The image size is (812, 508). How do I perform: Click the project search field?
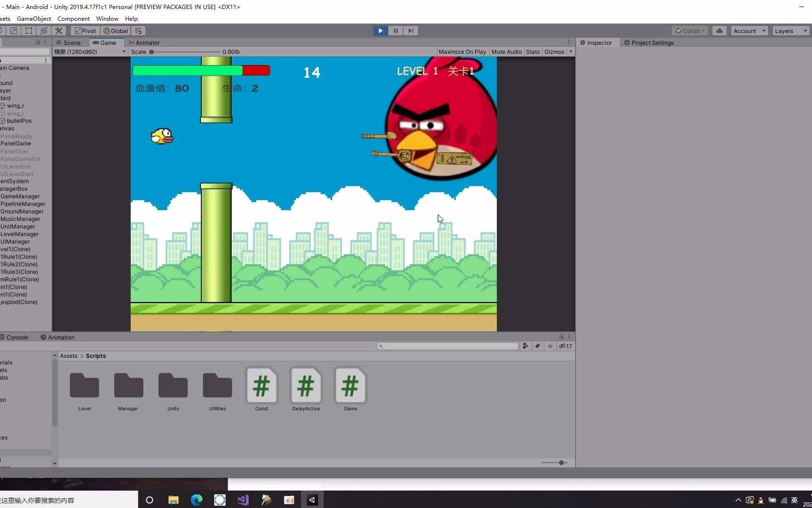pyautogui.click(x=448, y=346)
